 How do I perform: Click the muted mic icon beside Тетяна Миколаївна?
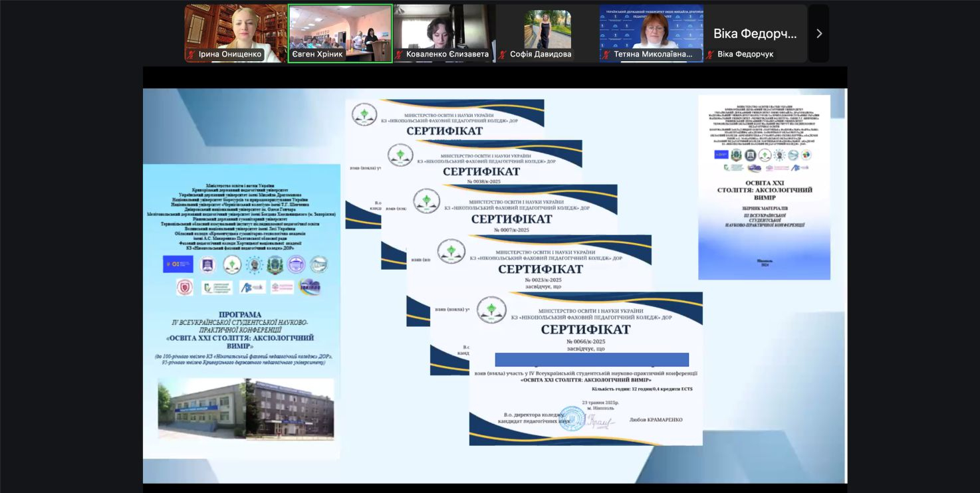tap(607, 54)
